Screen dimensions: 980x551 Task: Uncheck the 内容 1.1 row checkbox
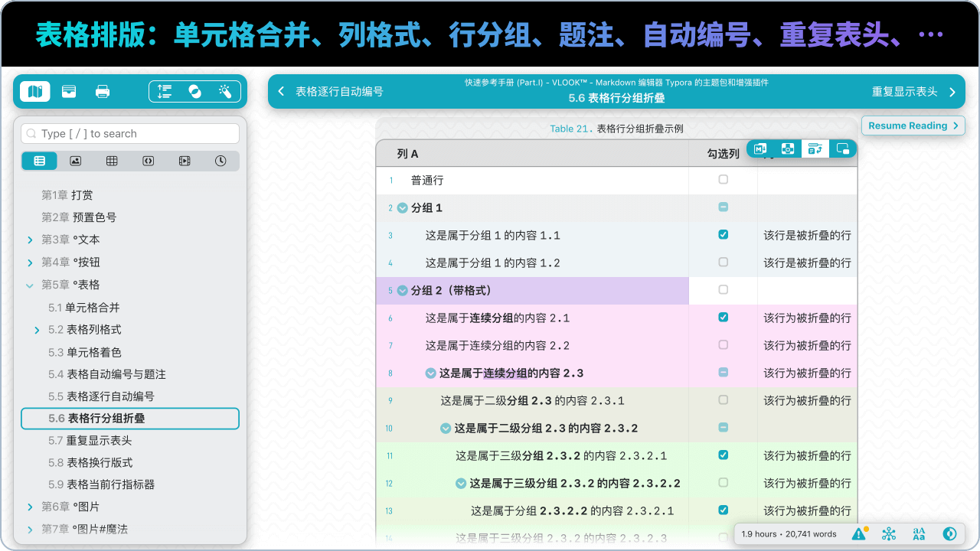pyautogui.click(x=724, y=235)
